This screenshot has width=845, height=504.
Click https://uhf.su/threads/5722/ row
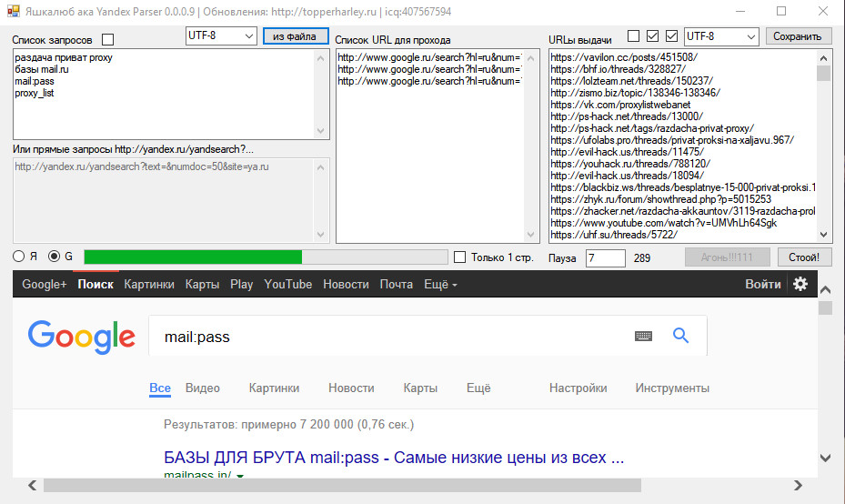point(614,235)
